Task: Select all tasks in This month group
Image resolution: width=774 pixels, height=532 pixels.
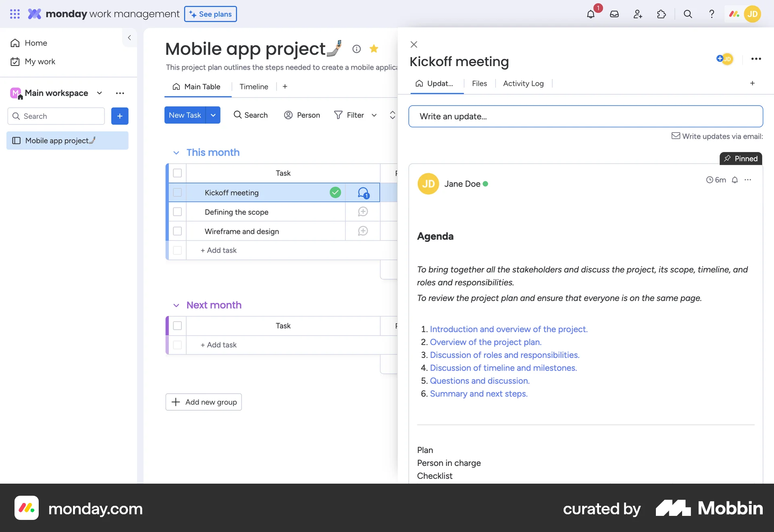Action: pos(177,173)
